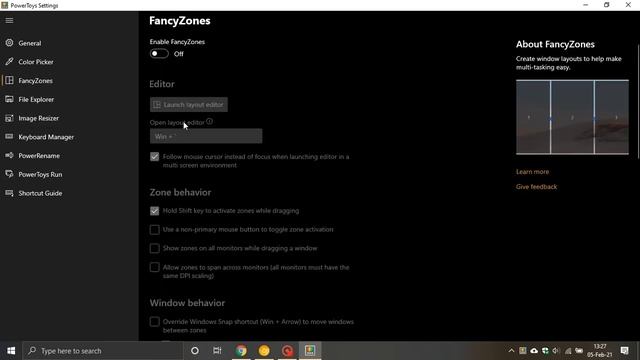Click the yellow round taskbar app icon
The height and width of the screenshot is (360, 640).
(x=264, y=351)
